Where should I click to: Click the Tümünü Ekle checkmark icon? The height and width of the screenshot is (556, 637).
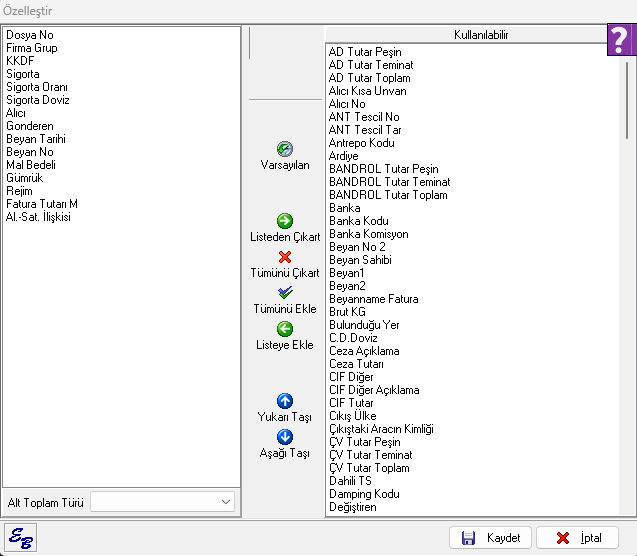point(284,293)
